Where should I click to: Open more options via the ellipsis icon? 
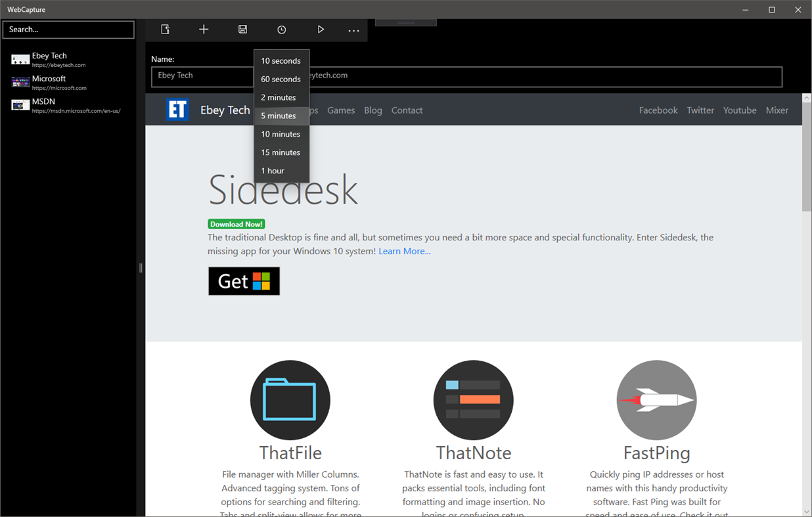click(353, 30)
